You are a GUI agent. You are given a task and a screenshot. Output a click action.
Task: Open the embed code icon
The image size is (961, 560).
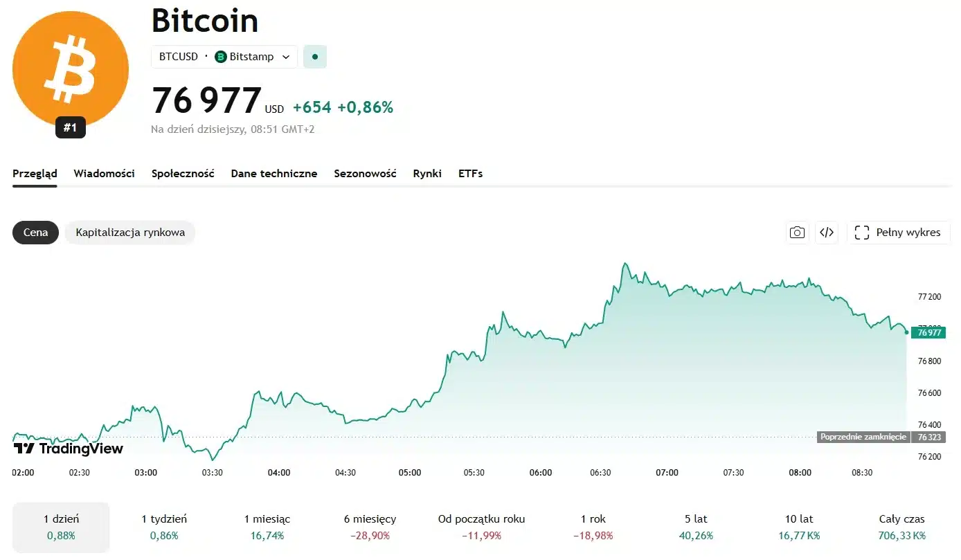coord(827,233)
